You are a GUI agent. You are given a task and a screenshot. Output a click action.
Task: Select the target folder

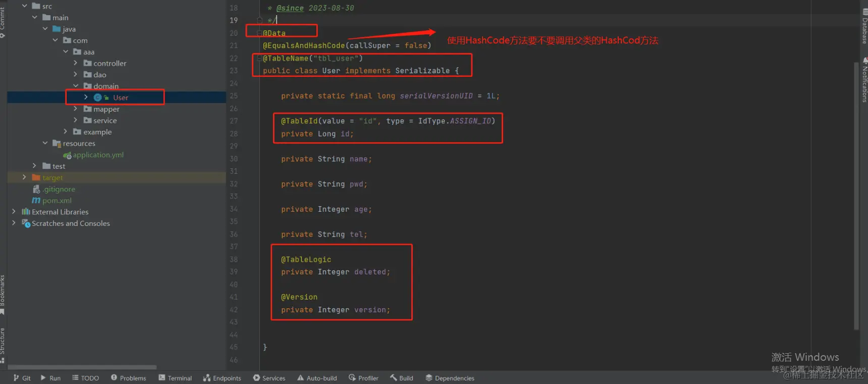tap(52, 177)
